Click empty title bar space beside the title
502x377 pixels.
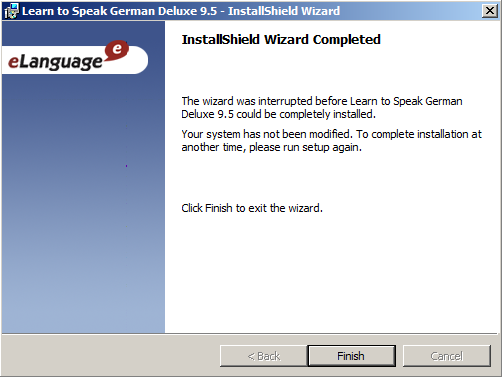click(x=410, y=11)
